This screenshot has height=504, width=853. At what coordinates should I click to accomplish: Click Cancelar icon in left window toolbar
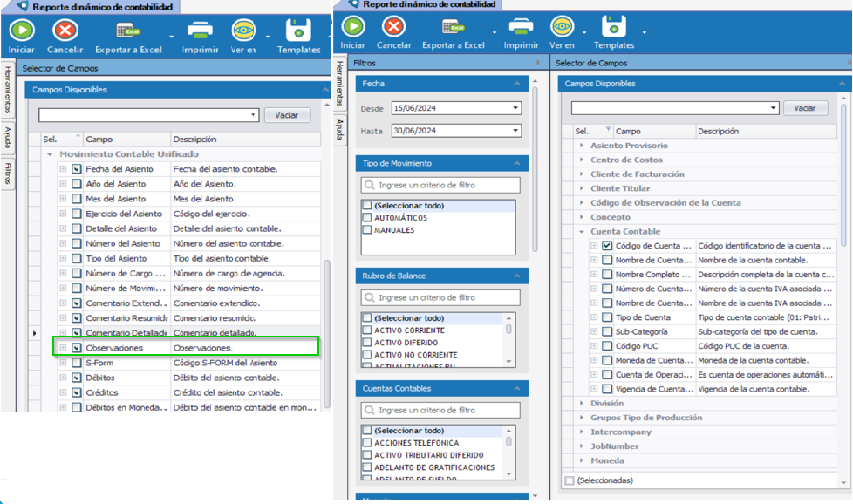tap(65, 31)
